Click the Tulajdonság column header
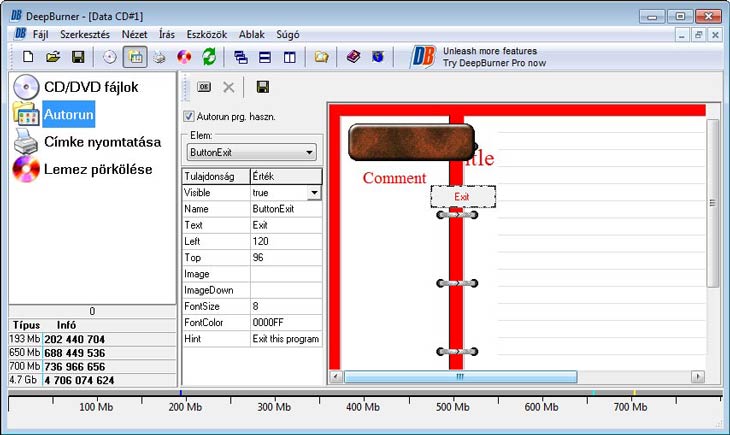This screenshot has width=730, height=435. [x=216, y=176]
